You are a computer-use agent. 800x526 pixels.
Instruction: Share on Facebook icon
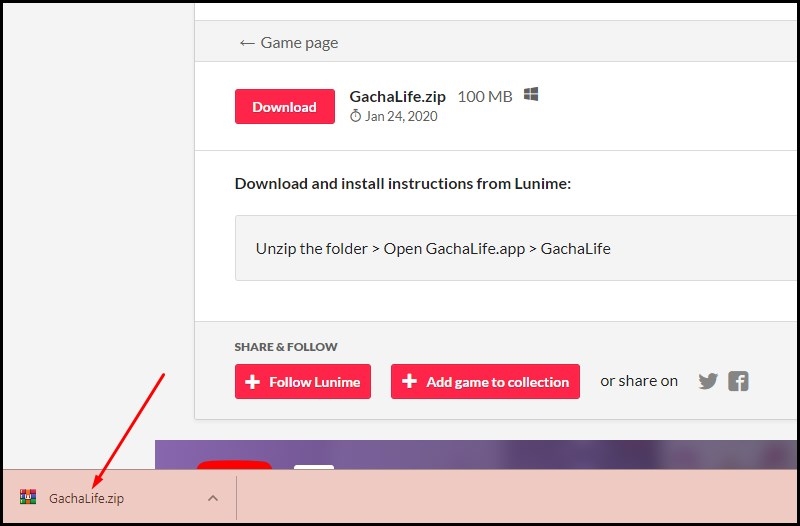tap(738, 381)
